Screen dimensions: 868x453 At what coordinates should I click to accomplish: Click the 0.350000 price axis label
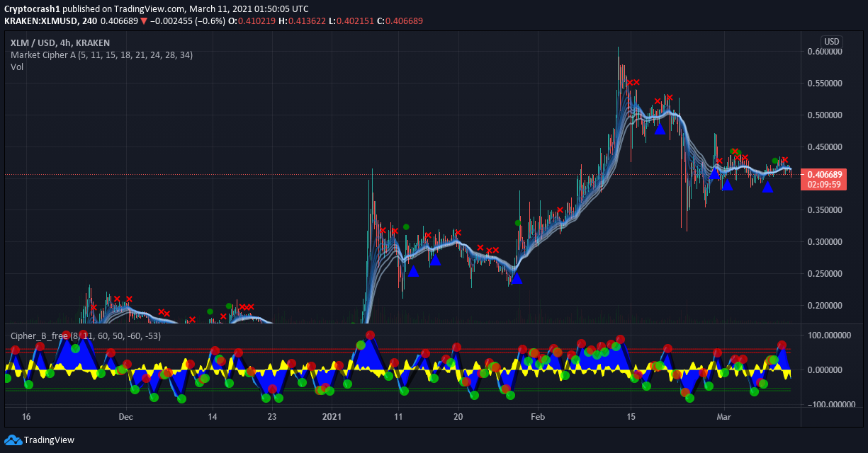(x=824, y=210)
